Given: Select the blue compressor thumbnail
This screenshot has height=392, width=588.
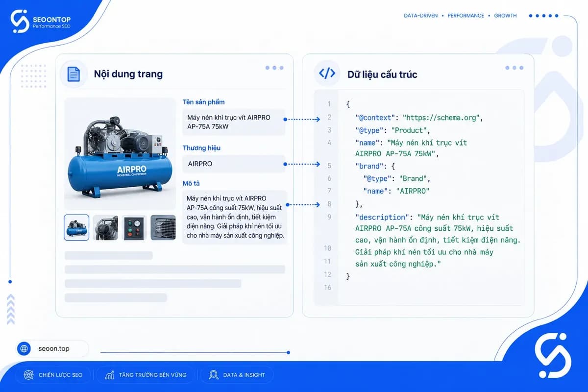Looking at the screenshot, I should pyautogui.click(x=76, y=227).
